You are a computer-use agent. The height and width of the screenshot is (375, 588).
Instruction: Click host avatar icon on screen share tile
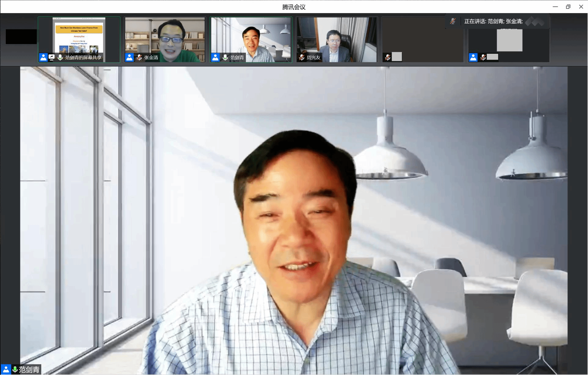tap(43, 57)
